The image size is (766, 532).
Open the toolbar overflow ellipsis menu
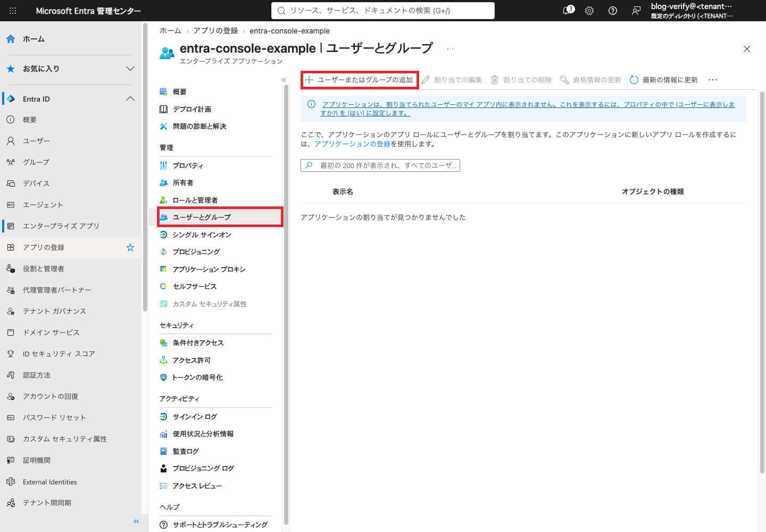point(713,80)
